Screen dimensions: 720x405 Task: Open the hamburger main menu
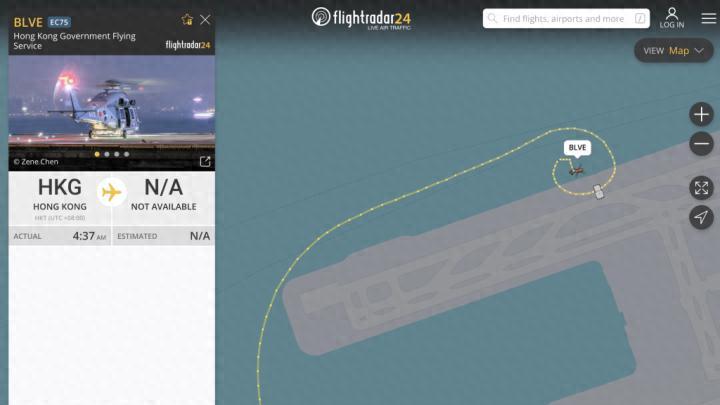pos(709,18)
